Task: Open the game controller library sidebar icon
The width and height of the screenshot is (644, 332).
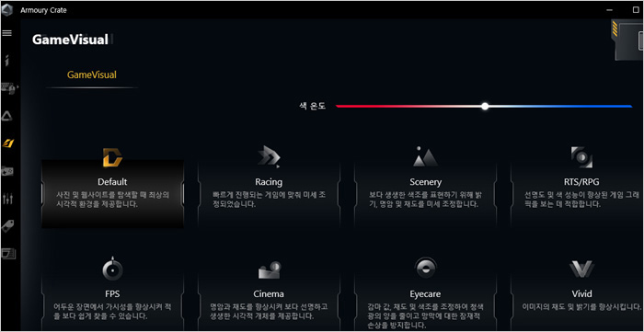Action: 7,171
